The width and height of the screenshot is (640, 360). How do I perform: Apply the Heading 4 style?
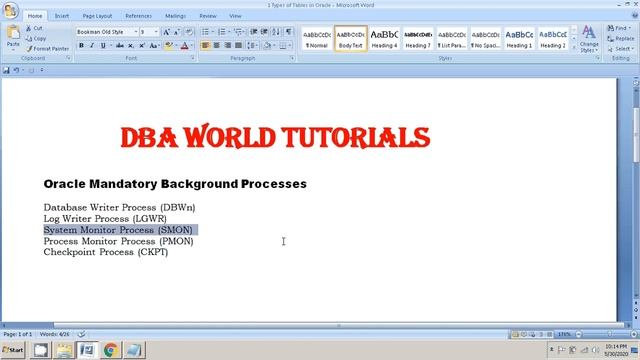384,39
